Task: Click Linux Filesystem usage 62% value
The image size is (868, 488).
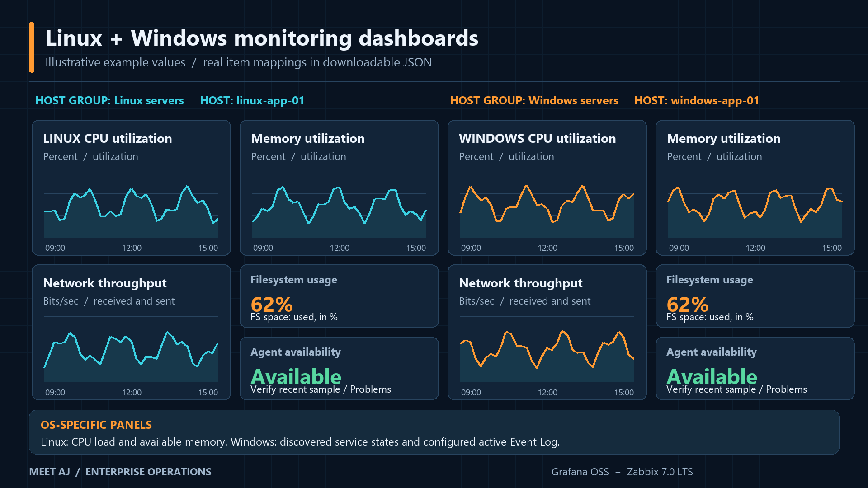Action: [272, 304]
